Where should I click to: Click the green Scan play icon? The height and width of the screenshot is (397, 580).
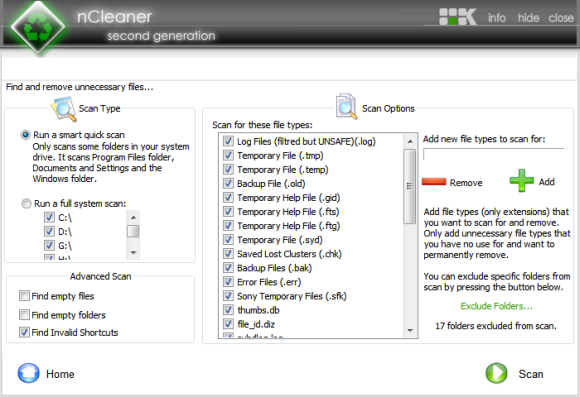496,373
